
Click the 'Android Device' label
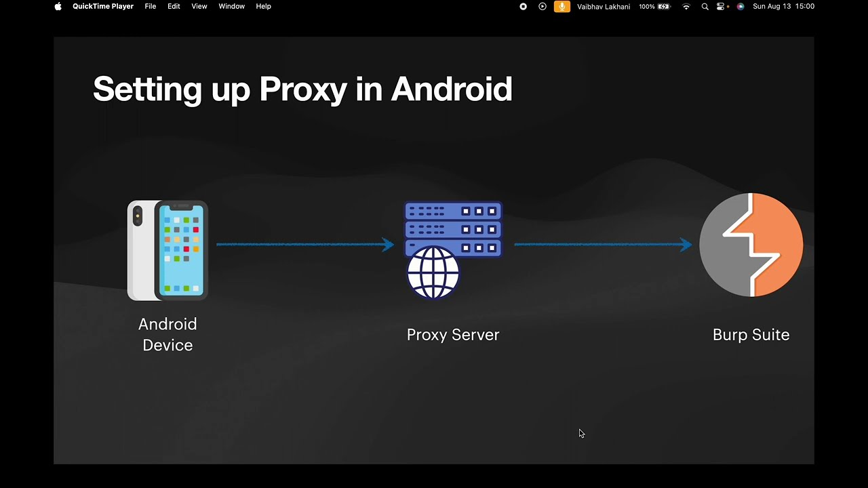click(167, 334)
